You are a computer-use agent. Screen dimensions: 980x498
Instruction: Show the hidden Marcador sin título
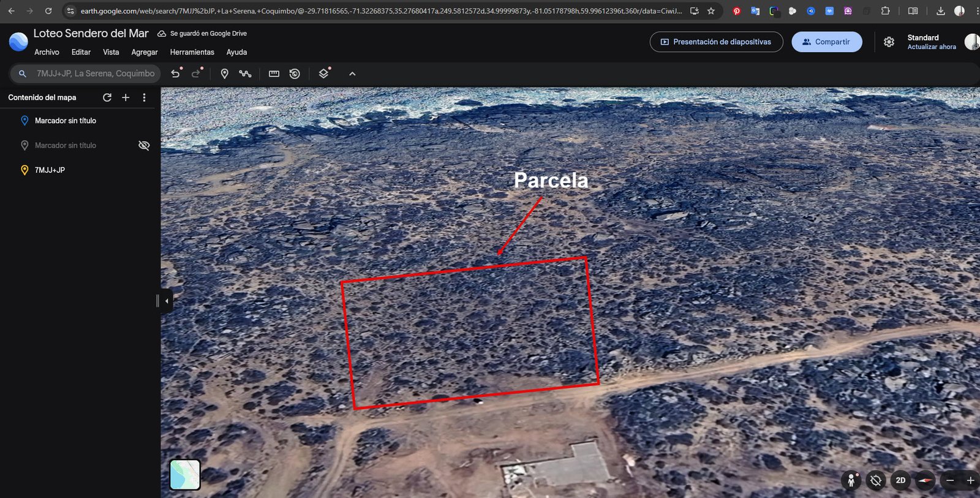pos(144,145)
